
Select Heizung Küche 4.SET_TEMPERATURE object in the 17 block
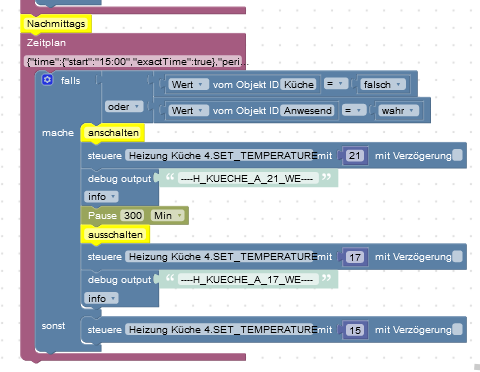[x=220, y=256]
